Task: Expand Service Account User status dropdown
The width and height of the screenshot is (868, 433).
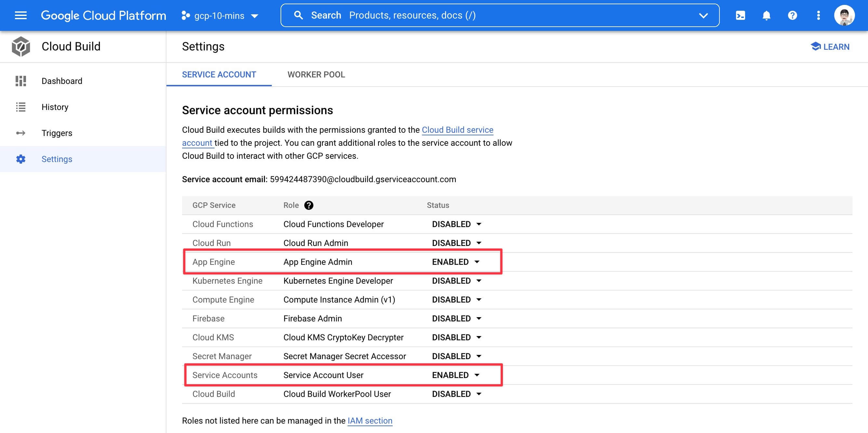Action: [455, 375]
